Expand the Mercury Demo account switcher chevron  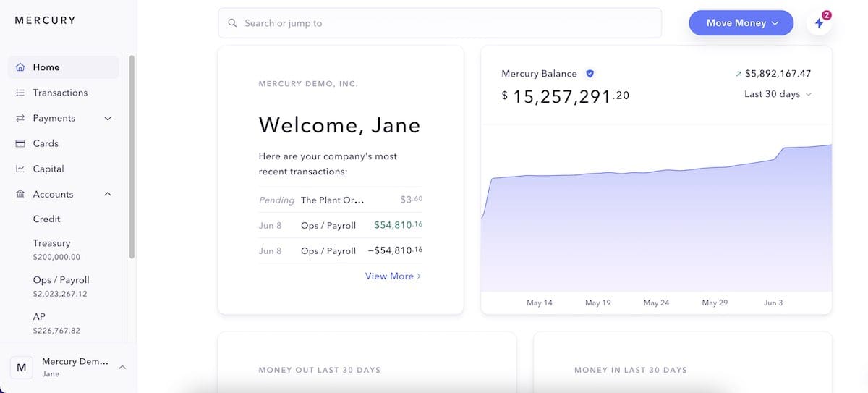[x=122, y=368]
